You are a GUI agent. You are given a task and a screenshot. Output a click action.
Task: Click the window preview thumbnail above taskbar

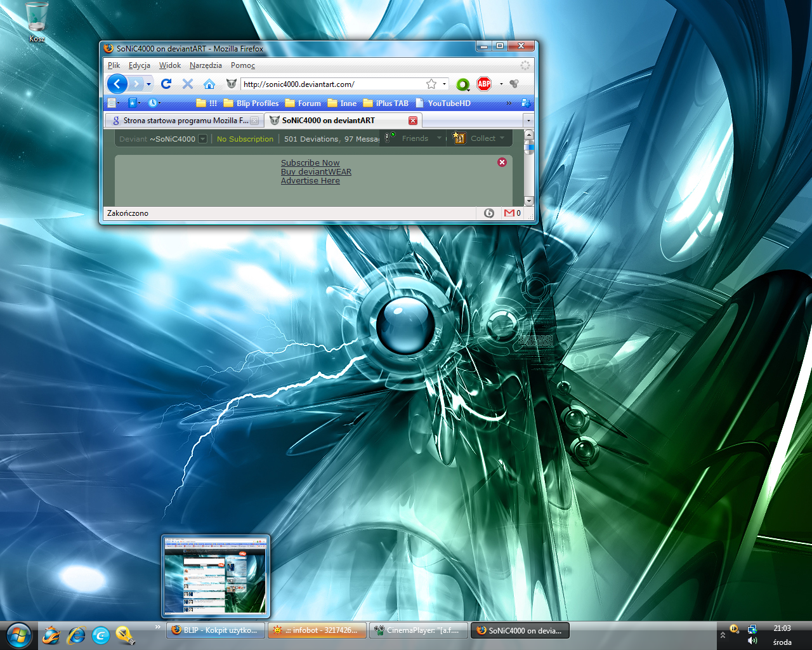(216, 576)
